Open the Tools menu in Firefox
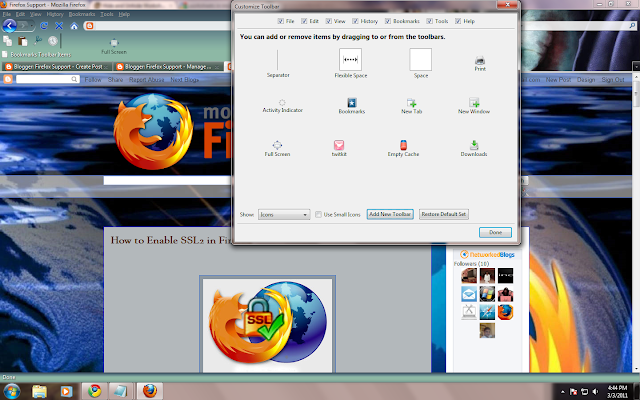This screenshot has height=400, width=640. pos(107,14)
